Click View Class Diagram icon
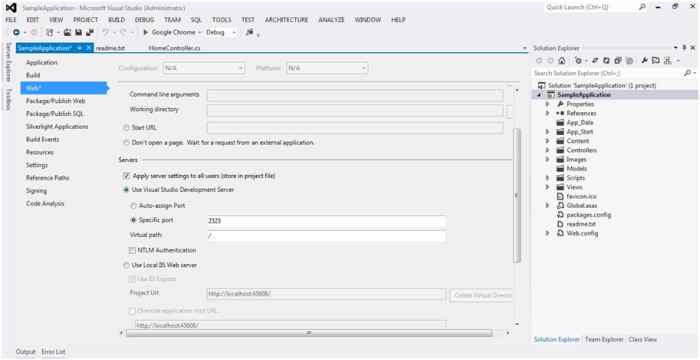This screenshot has width=700, height=360. tap(667, 61)
